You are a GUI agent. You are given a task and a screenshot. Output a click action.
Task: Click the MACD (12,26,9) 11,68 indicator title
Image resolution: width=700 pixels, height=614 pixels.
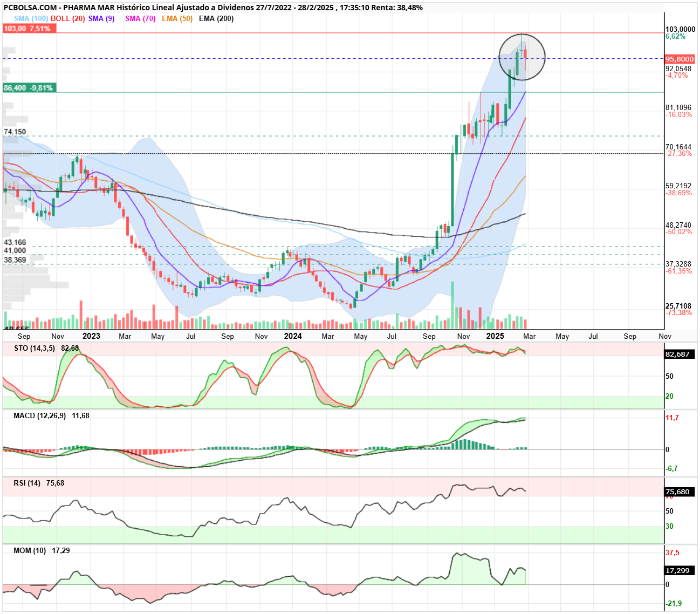tap(51, 416)
